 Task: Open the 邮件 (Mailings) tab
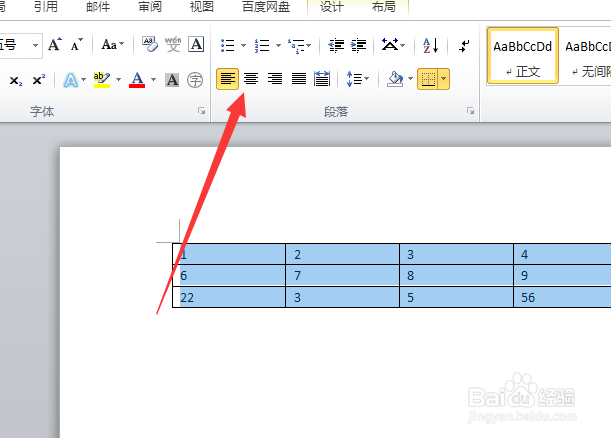[98, 7]
